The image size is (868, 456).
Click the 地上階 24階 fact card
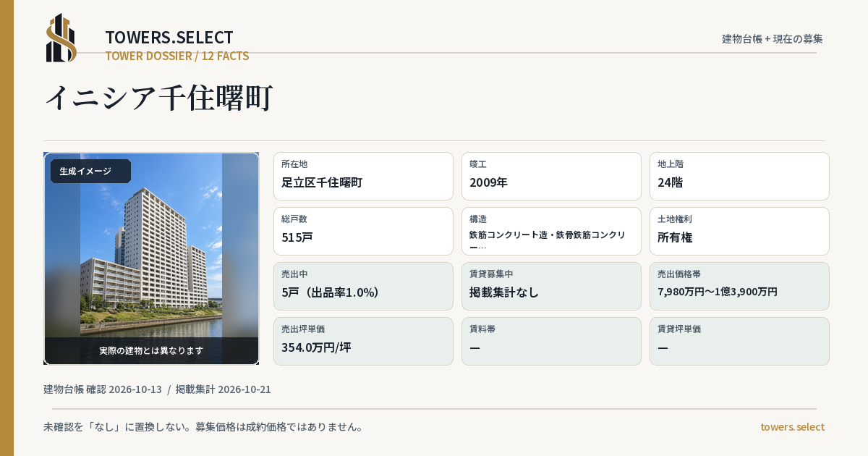739,176
